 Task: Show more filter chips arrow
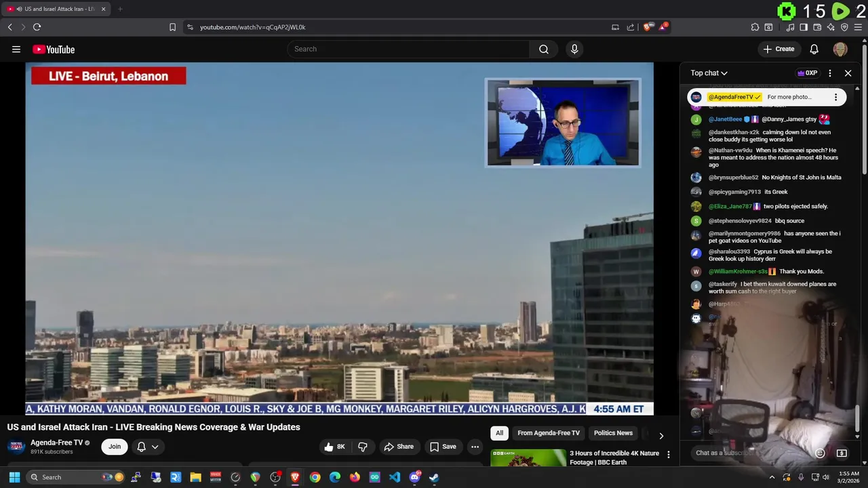click(661, 436)
